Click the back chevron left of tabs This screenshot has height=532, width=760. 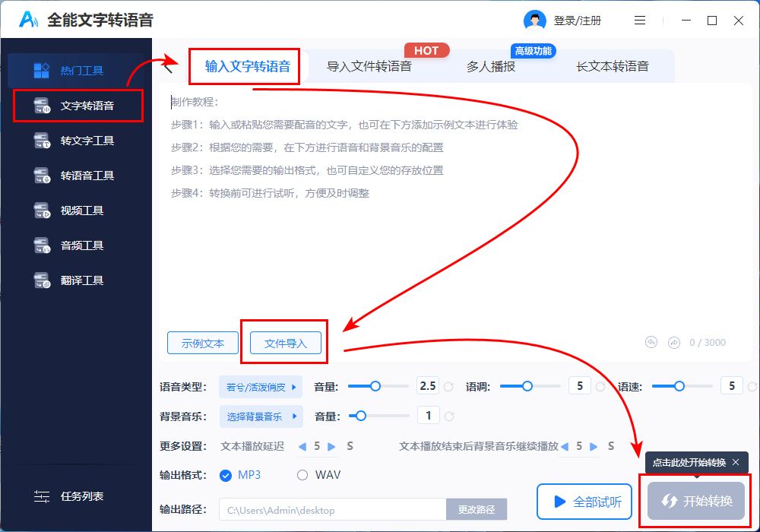168,66
